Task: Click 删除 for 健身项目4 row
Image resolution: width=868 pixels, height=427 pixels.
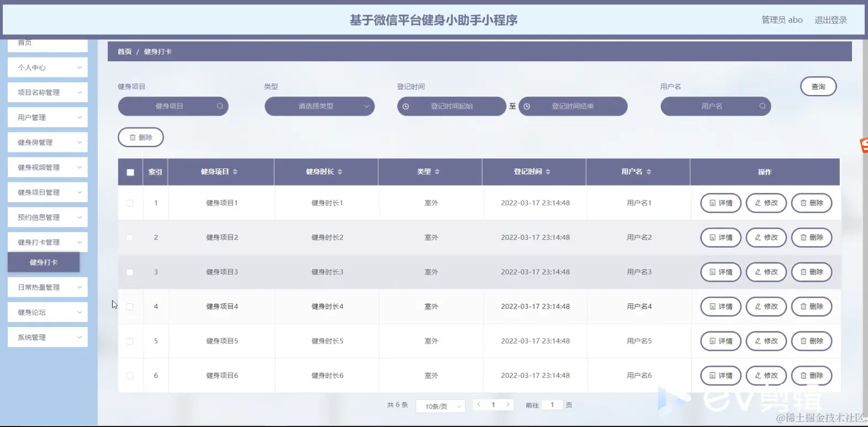Action: [812, 307]
